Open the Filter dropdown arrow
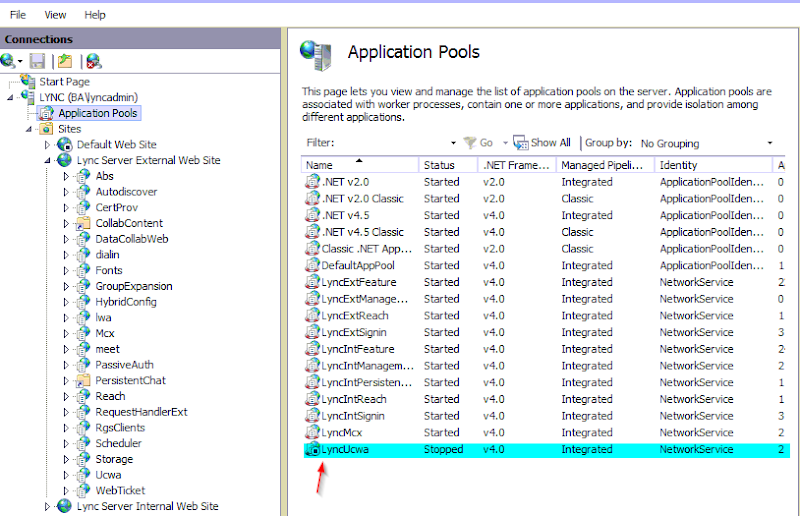Screen dimensions: 800x516 point(453,143)
